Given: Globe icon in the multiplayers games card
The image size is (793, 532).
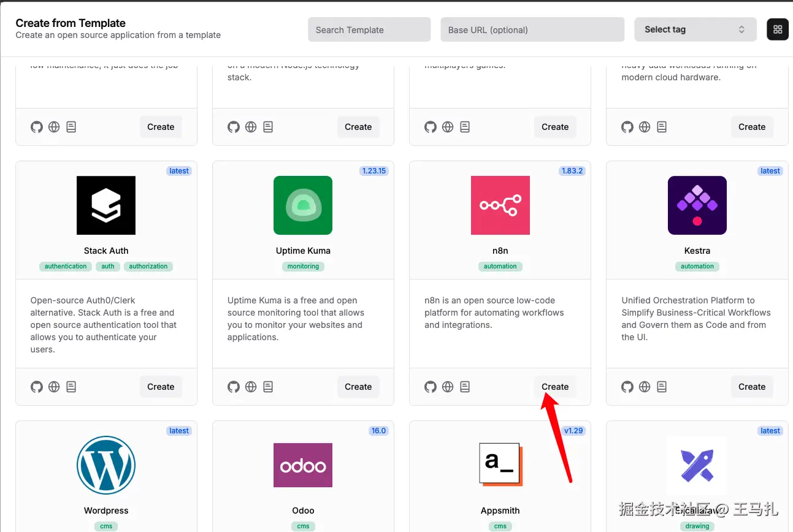Looking at the screenshot, I should coord(448,127).
